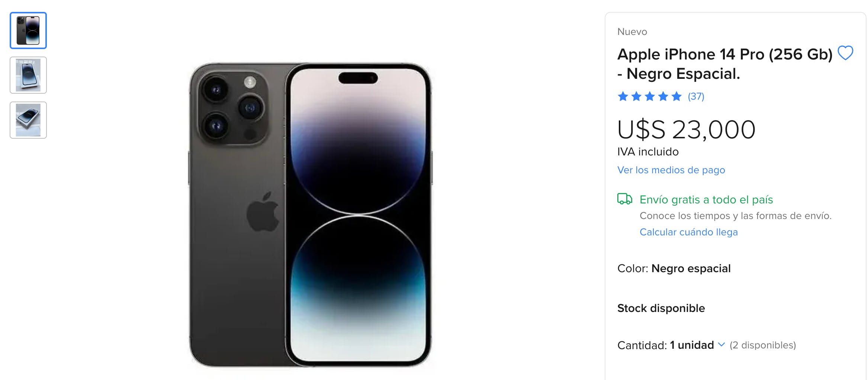This screenshot has height=380, width=868.
Task: Click the product title Apple iPhone 14 Pro
Action: tap(724, 64)
